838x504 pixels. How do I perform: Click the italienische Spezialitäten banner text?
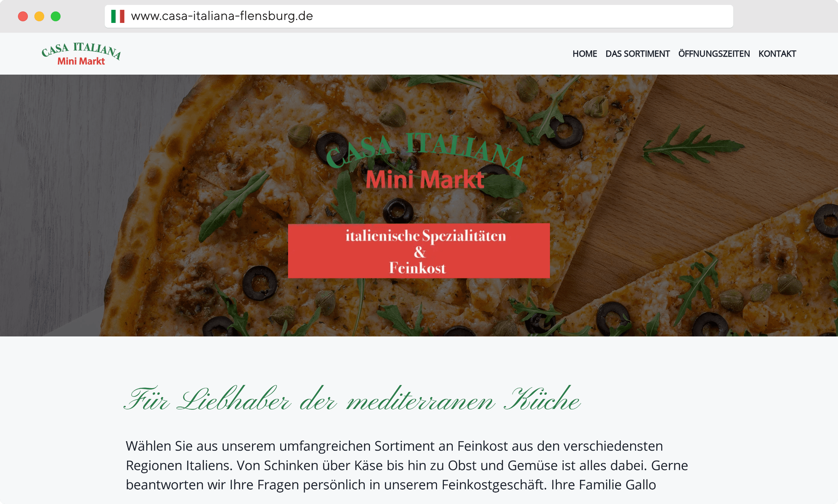tap(426, 236)
